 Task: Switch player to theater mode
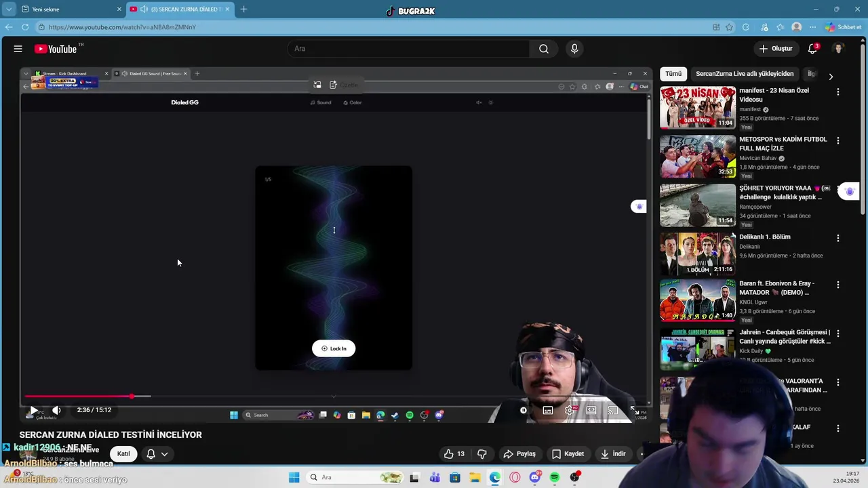click(x=591, y=410)
